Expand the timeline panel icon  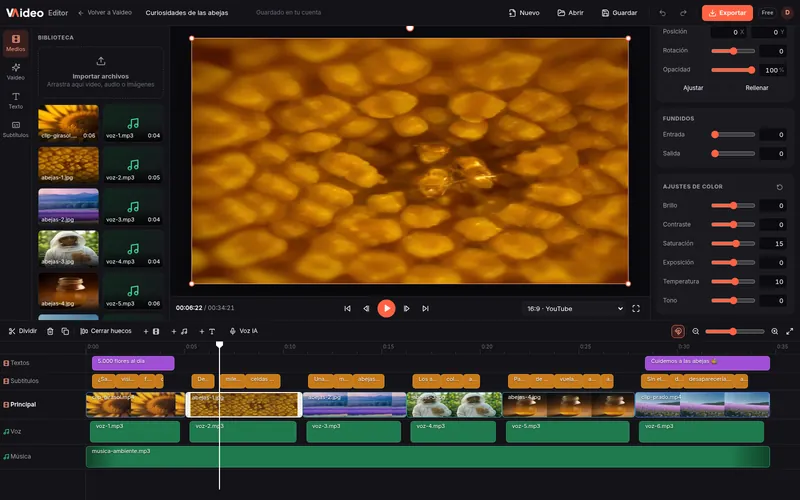tap(790, 332)
